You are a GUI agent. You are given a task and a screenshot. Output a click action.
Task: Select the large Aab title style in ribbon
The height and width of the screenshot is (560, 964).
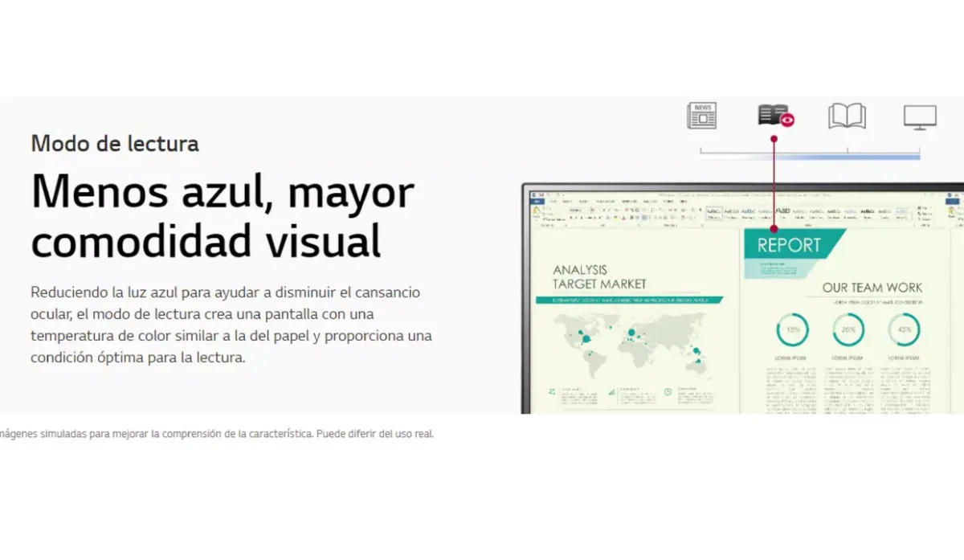(x=782, y=212)
